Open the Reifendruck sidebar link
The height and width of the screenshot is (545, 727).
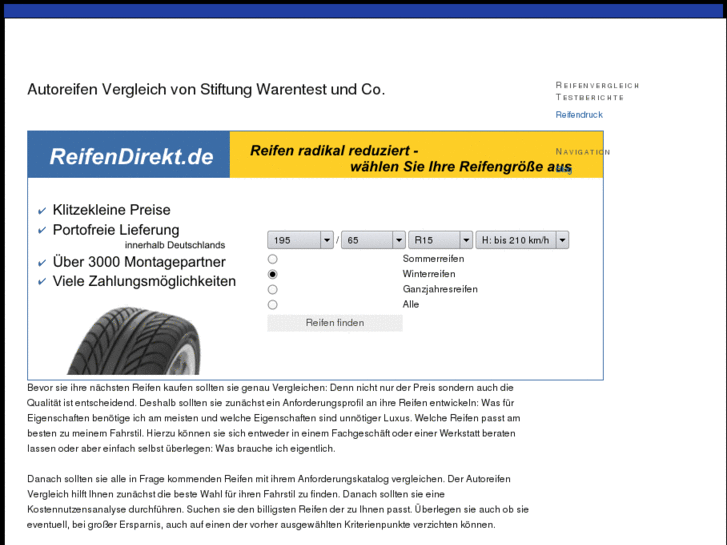point(579,115)
